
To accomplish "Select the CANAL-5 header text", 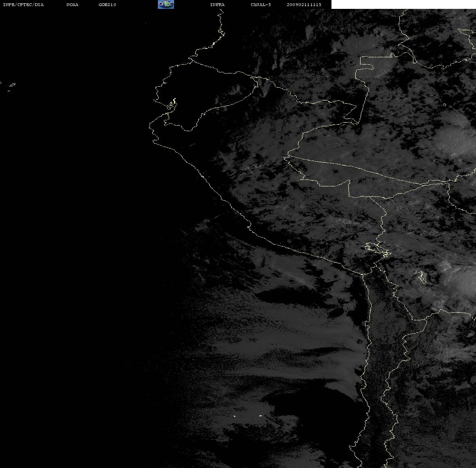I will [261, 4].
